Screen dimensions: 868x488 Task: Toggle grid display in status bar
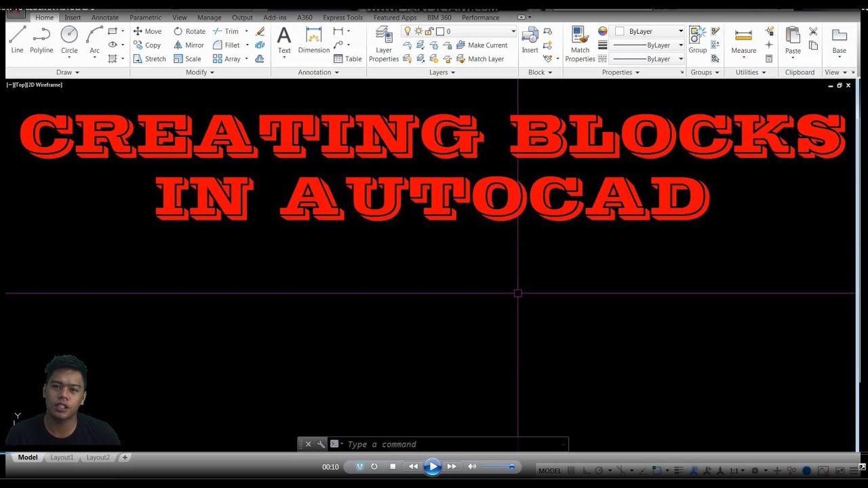coord(571,470)
